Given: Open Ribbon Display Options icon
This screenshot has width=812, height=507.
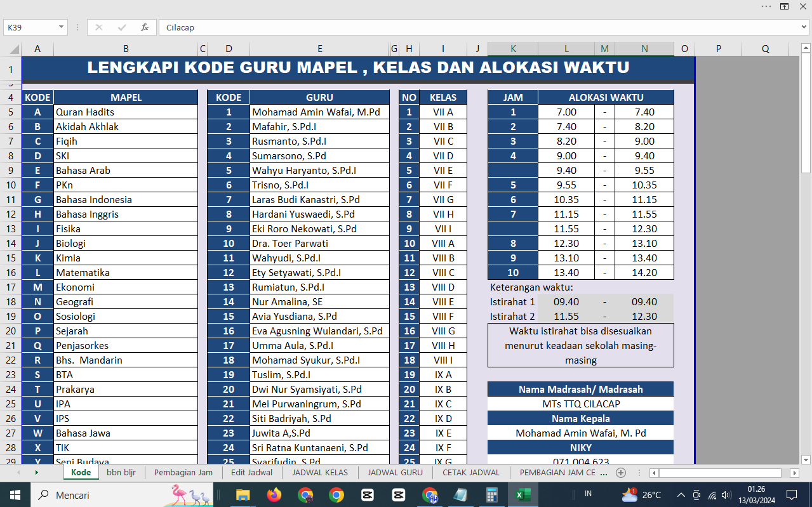Looking at the screenshot, I should (x=784, y=6).
